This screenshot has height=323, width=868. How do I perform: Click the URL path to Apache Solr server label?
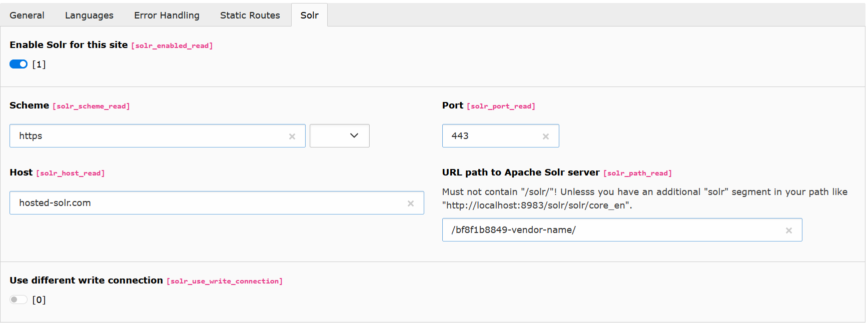[x=520, y=172]
